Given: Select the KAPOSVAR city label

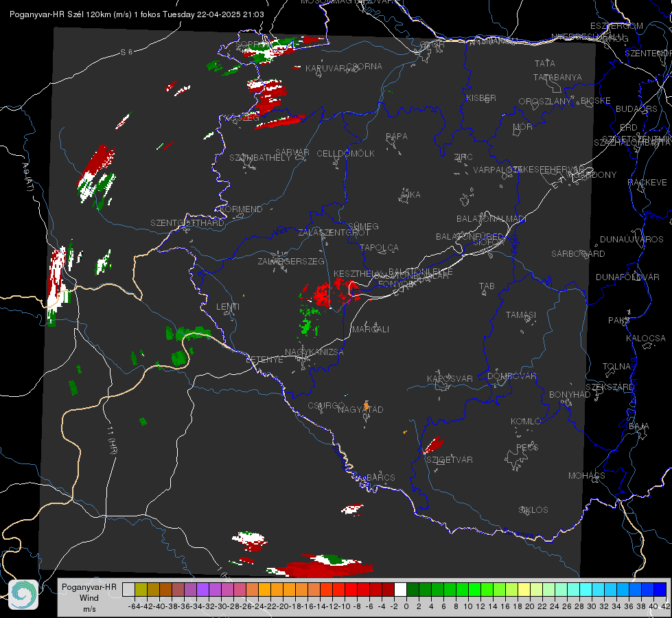Looking at the screenshot, I should (x=450, y=378).
